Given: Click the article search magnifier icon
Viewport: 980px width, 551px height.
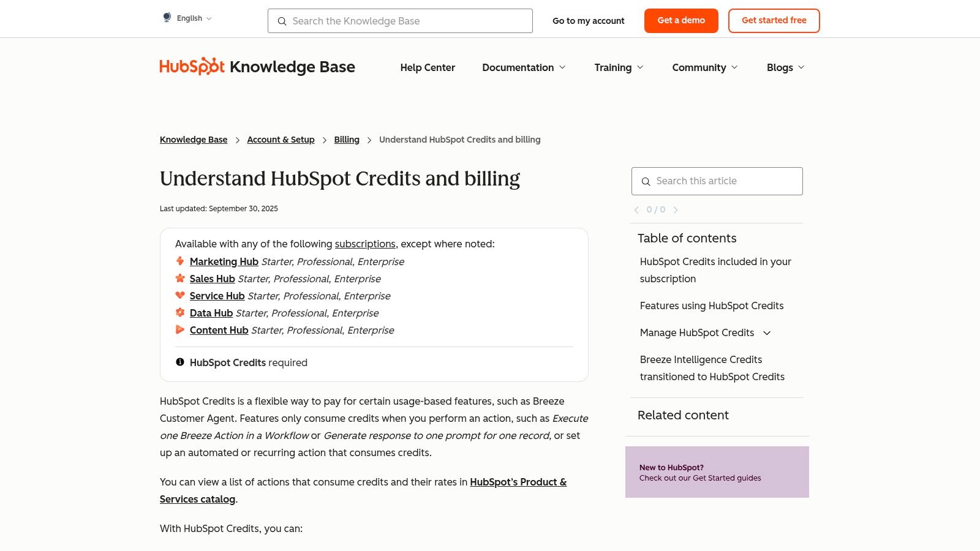Looking at the screenshot, I should click(x=646, y=182).
